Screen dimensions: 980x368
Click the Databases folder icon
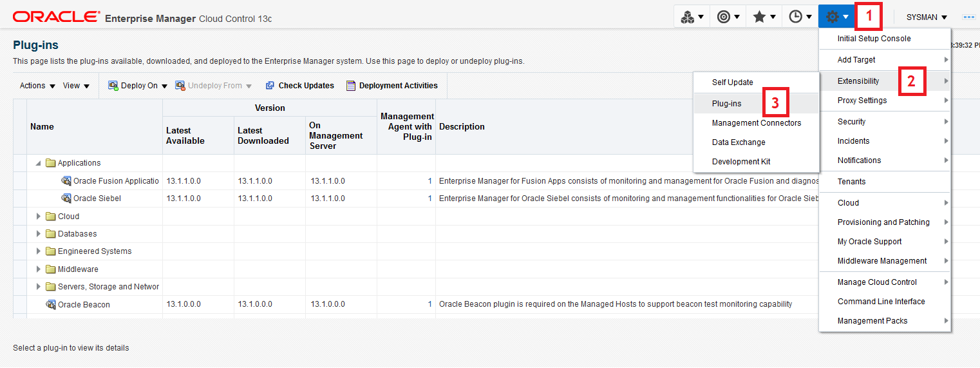[x=51, y=233]
